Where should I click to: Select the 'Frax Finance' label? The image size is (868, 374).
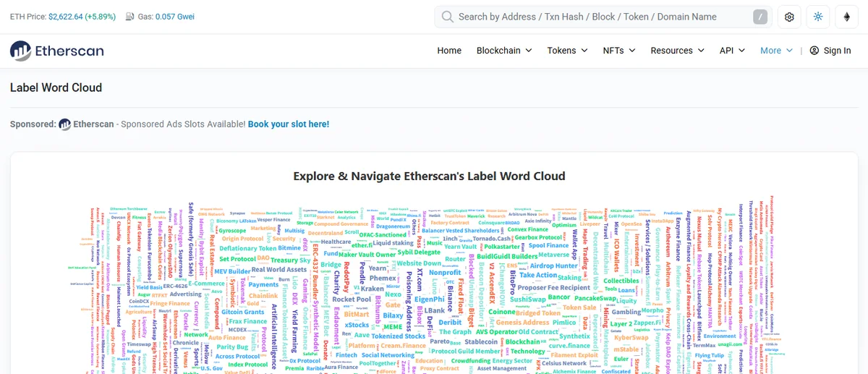coord(248,322)
